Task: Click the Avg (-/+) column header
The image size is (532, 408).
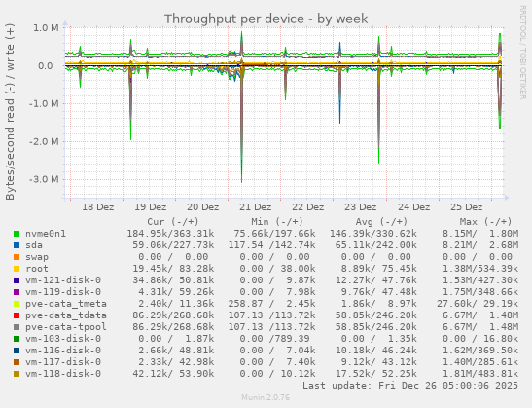Action: [x=381, y=222]
